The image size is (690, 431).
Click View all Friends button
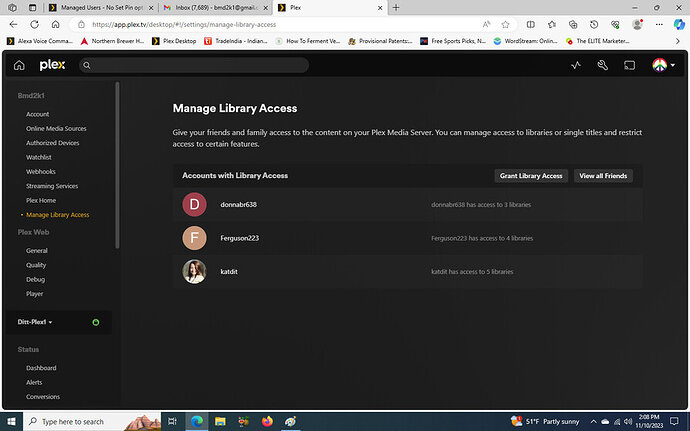click(603, 176)
